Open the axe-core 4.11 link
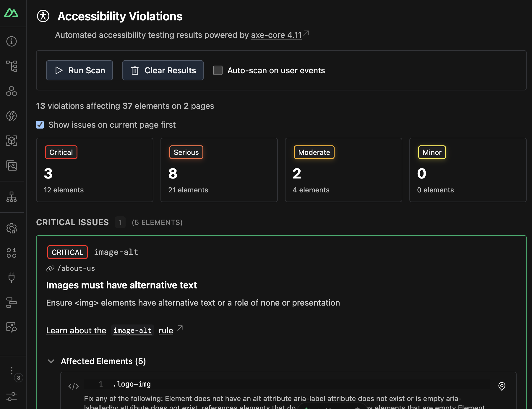This screenshot has height=409, width=532. [276, 35]
